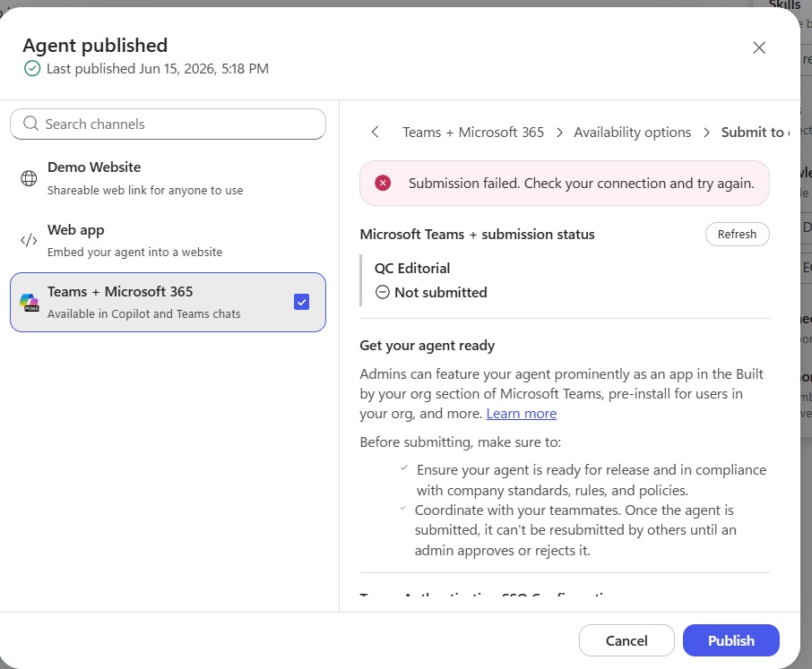Open Availability options breadcrumb

tap(633, 133)
